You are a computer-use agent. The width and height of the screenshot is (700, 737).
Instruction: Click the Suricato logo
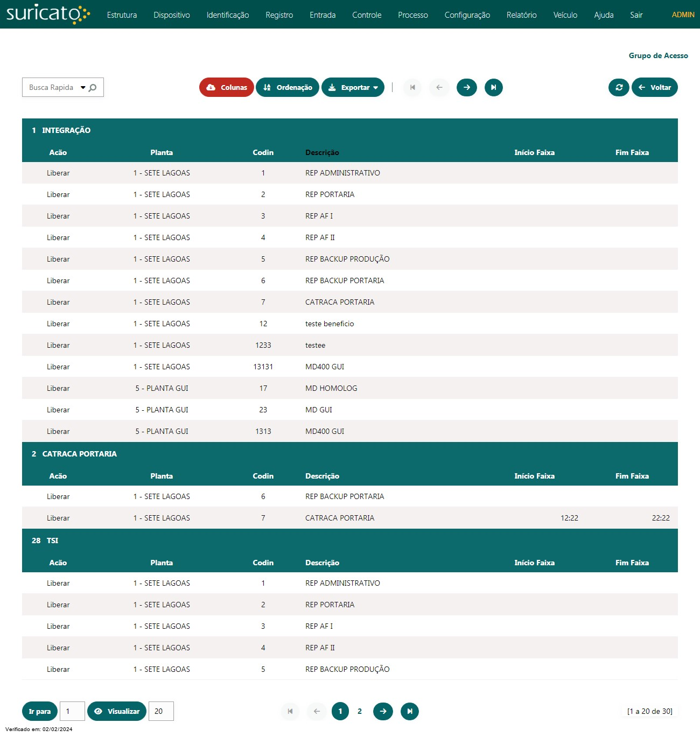(x=48, y=14)
